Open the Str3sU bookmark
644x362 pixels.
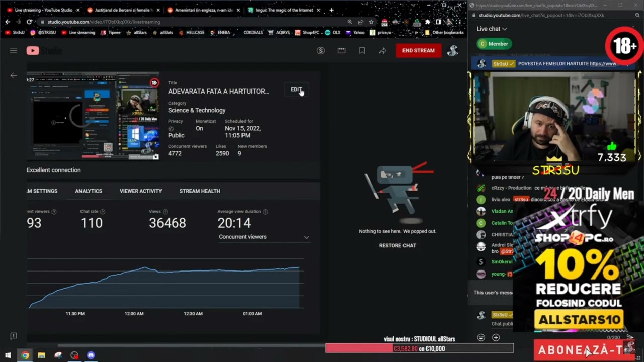coord(15,32)
